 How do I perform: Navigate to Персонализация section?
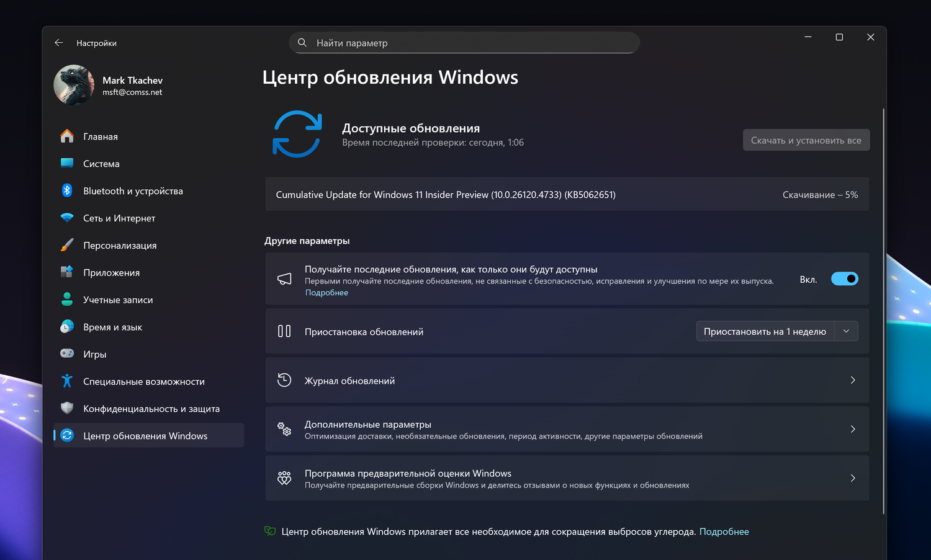click(x=149, y=246)
